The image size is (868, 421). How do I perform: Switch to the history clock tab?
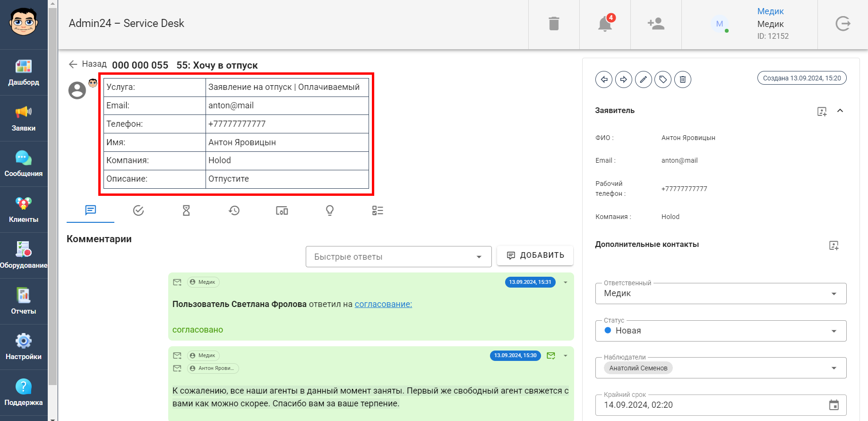(234, 210)
